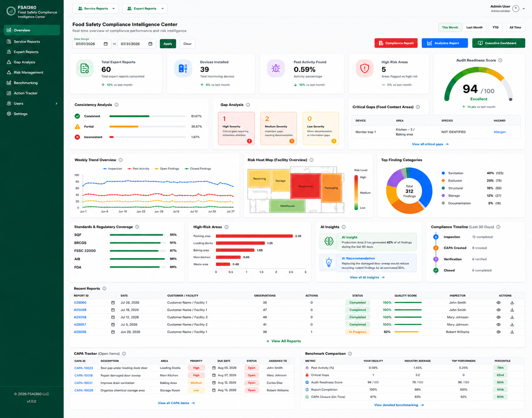
Task: Click info icon beside Weekly Trend Overview
Action: coord(121,160)
